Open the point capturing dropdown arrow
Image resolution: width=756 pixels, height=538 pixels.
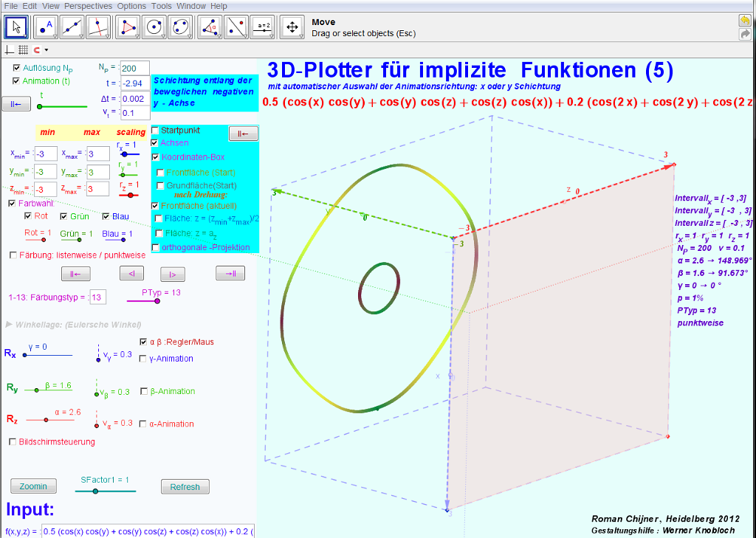[x=46, y=50]
